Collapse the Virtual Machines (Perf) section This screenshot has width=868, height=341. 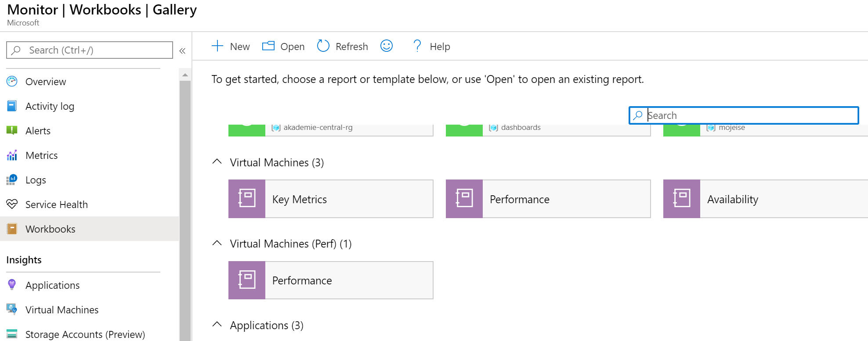click(217, 243)
